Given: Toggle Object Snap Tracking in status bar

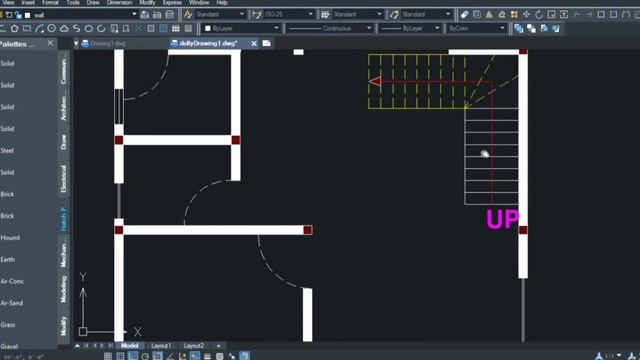Looking at the screenshot, I should click(170, 356).
